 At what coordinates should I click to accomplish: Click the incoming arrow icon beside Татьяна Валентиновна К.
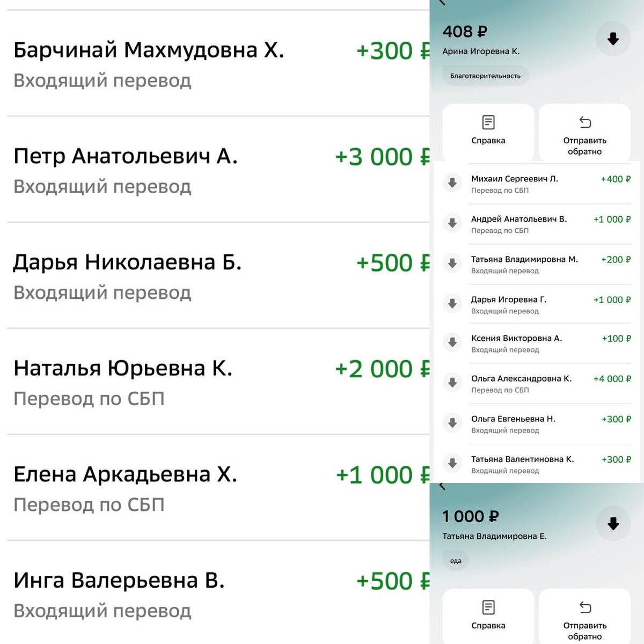452,463
